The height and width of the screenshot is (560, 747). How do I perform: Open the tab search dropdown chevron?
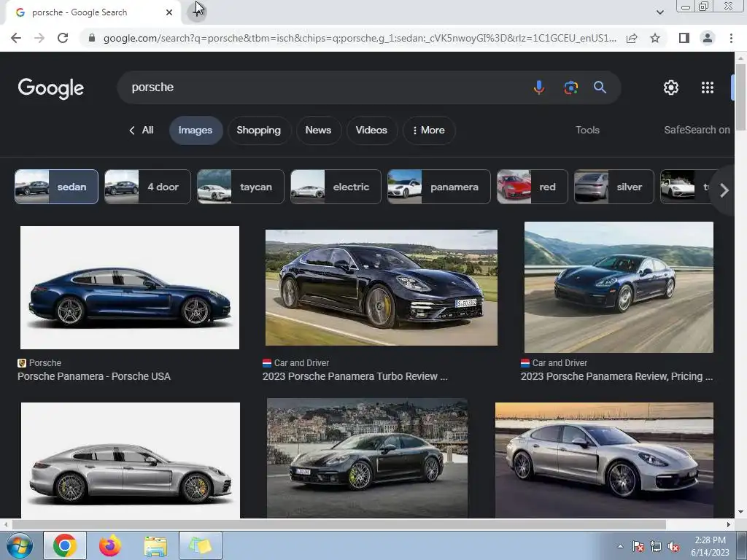[x=659, y=12]
